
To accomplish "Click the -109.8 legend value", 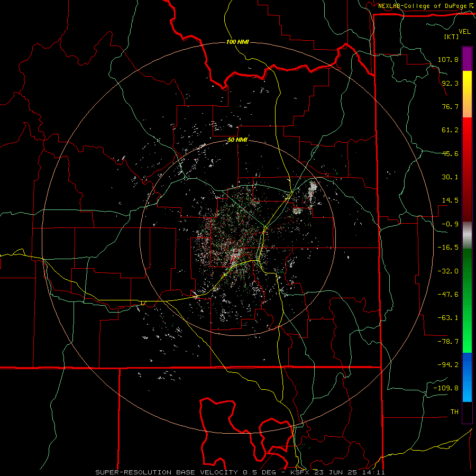I will click(x=446, y=388).
